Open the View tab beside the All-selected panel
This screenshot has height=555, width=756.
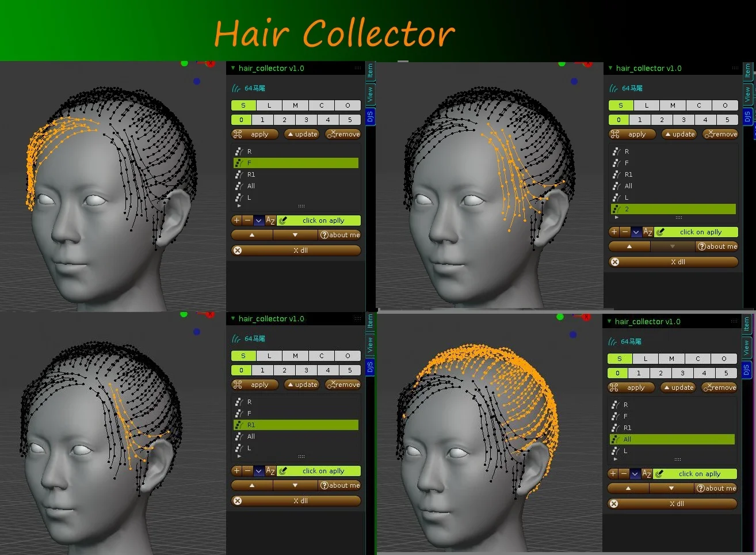746,347
